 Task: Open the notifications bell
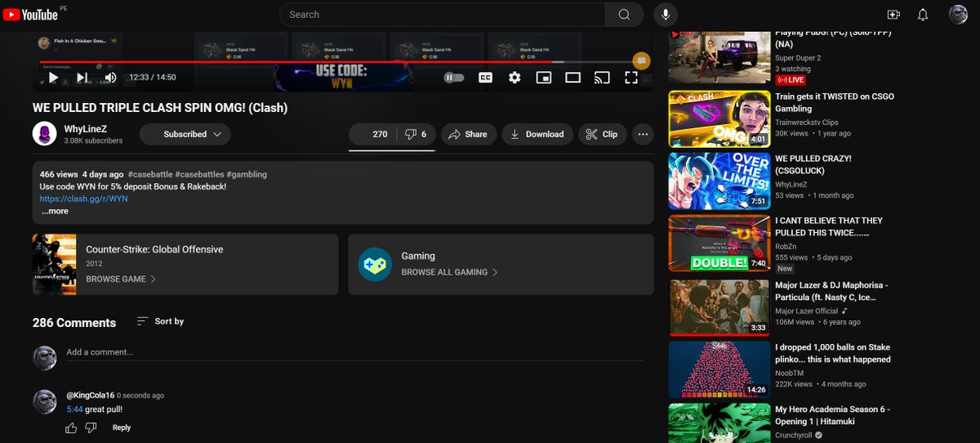pos(923,15)
